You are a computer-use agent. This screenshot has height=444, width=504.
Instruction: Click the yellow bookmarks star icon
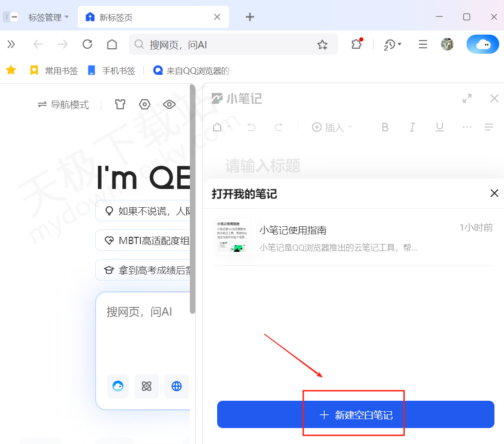point(11,70)
